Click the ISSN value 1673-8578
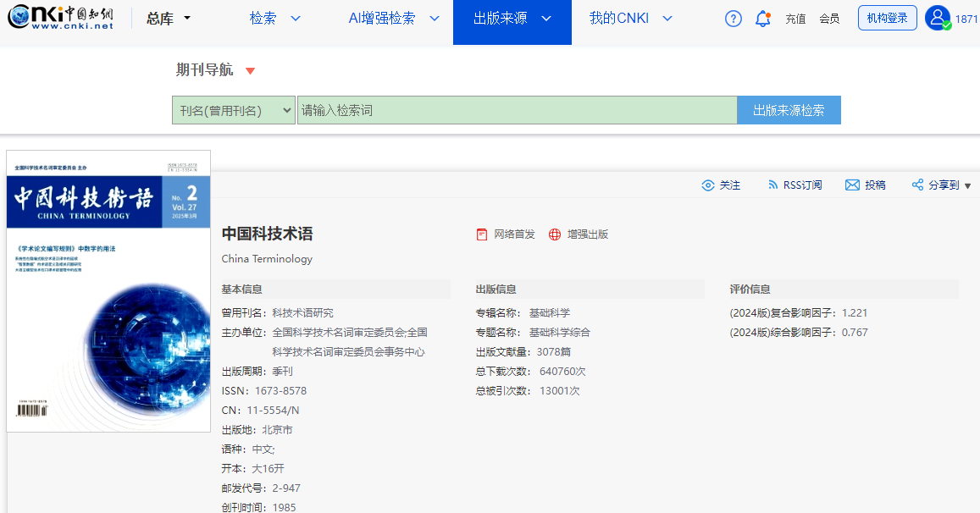The image size is (980, 513). [x=280, y=391]
